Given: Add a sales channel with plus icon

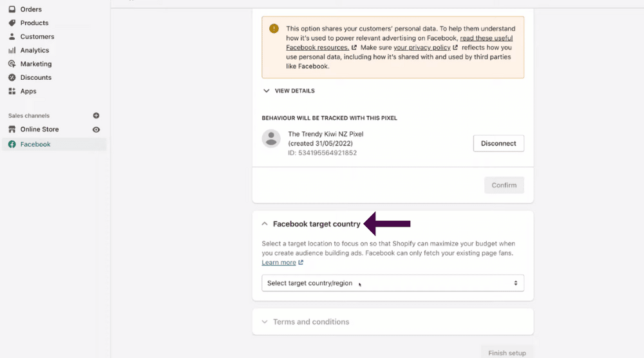Looking at the screenshot, I should 96,116.
